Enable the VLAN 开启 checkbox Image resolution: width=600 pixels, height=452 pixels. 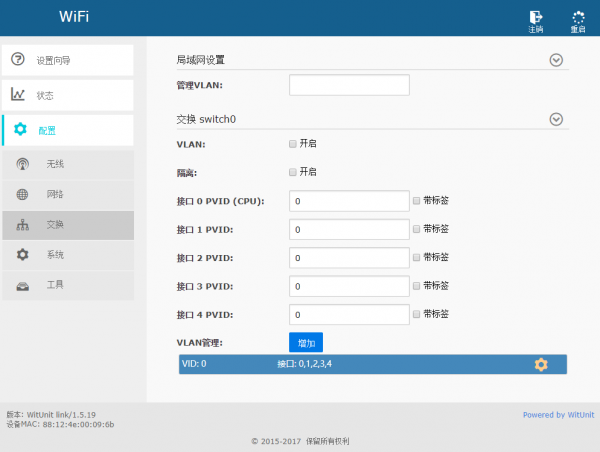coord(293,144)
